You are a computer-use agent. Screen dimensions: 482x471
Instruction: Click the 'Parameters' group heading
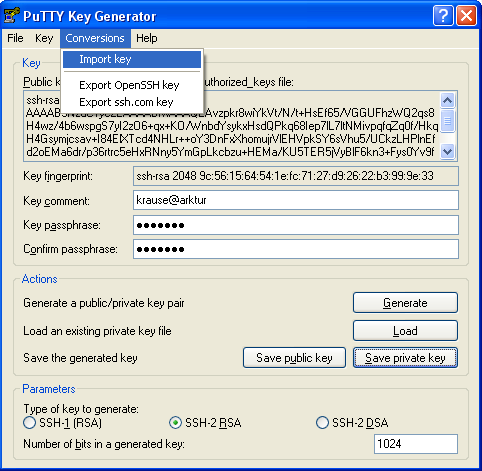49,389
